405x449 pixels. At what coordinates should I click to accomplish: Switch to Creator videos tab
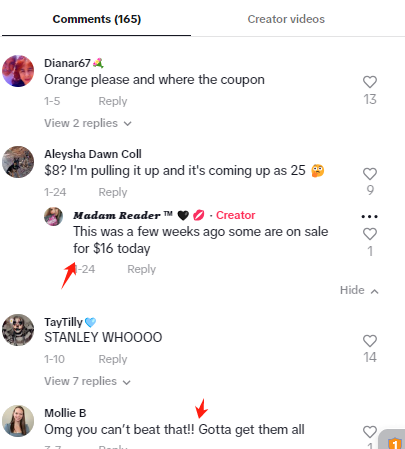coord(286,19)
